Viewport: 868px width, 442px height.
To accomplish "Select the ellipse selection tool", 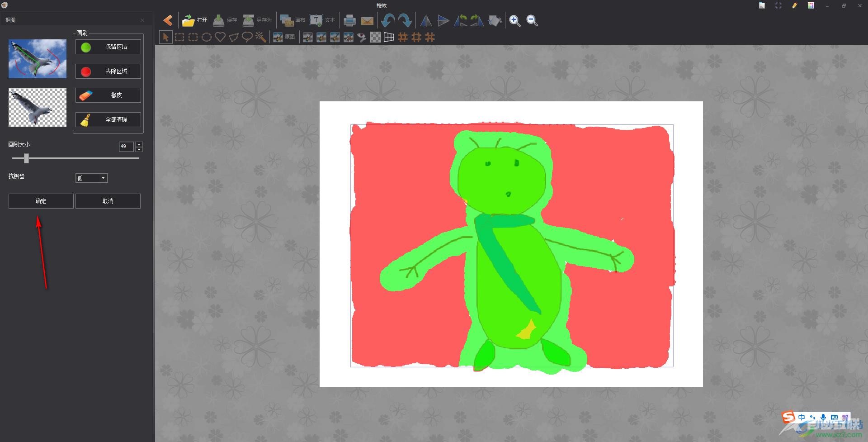I will [207, 37].
